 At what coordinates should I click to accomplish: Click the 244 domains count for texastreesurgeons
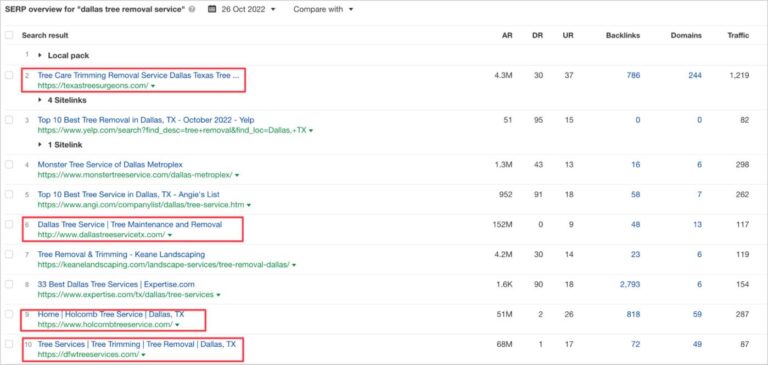tap(695, 75)
